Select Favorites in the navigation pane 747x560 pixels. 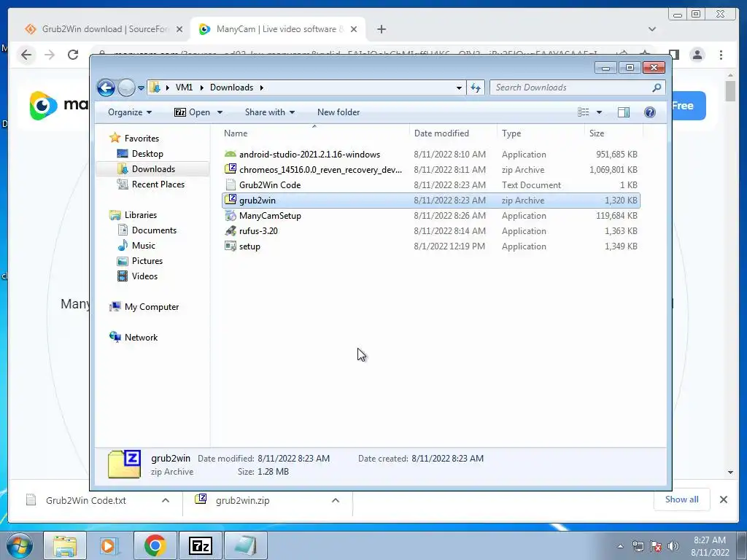click(x=142, y=138)
